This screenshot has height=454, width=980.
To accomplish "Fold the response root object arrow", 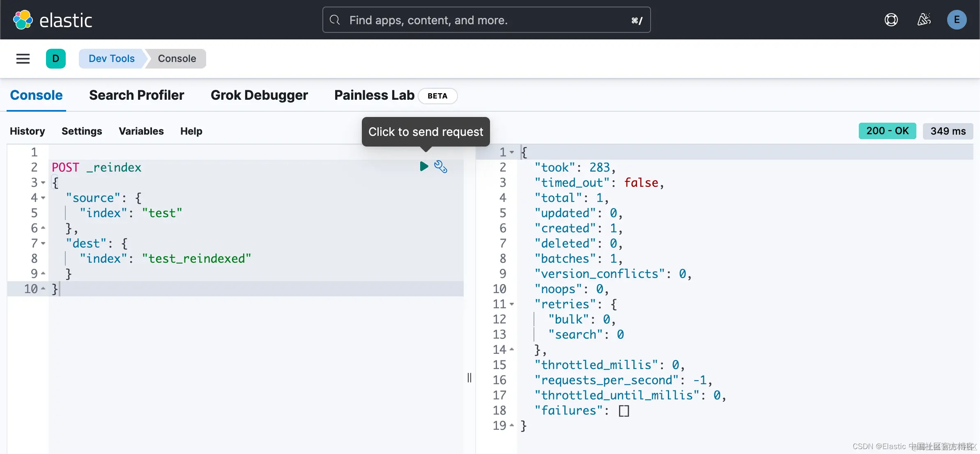I will point(512,152).
